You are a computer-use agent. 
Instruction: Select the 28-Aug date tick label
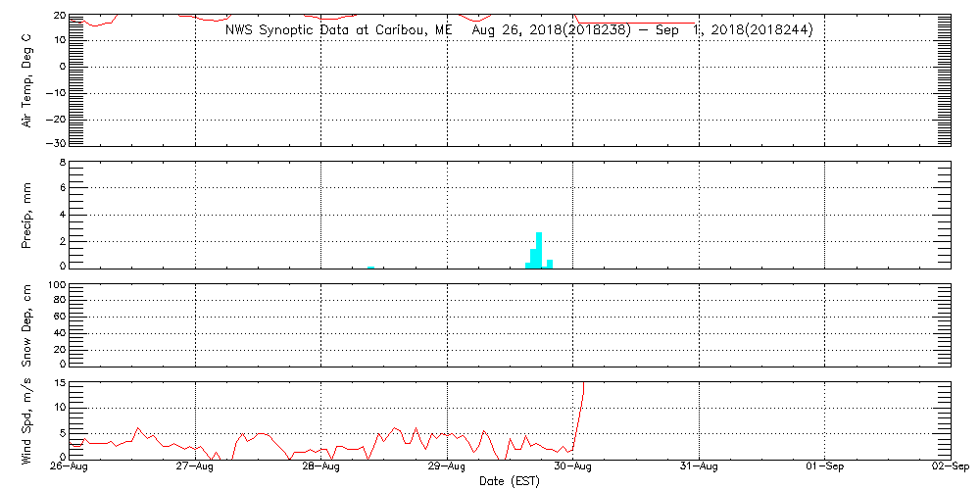click(x=321, y=467)
